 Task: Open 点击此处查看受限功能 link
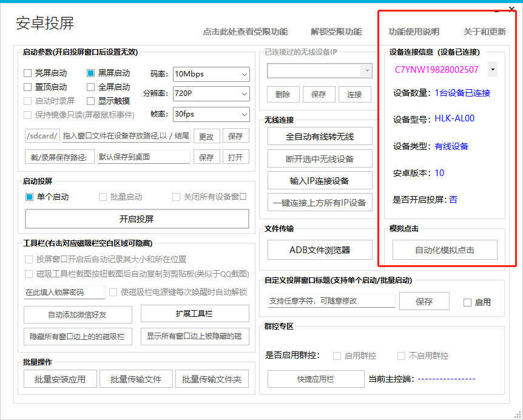pos(245,32)
